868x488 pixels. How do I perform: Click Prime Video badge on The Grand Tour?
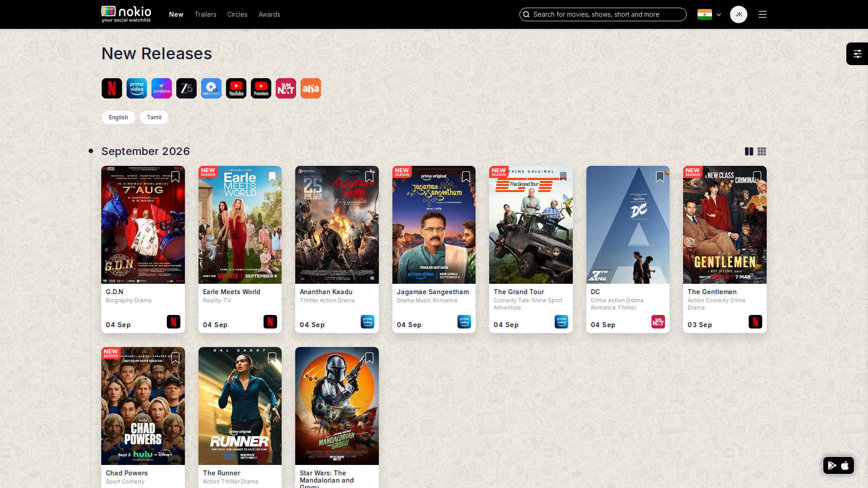click(561, 322)
